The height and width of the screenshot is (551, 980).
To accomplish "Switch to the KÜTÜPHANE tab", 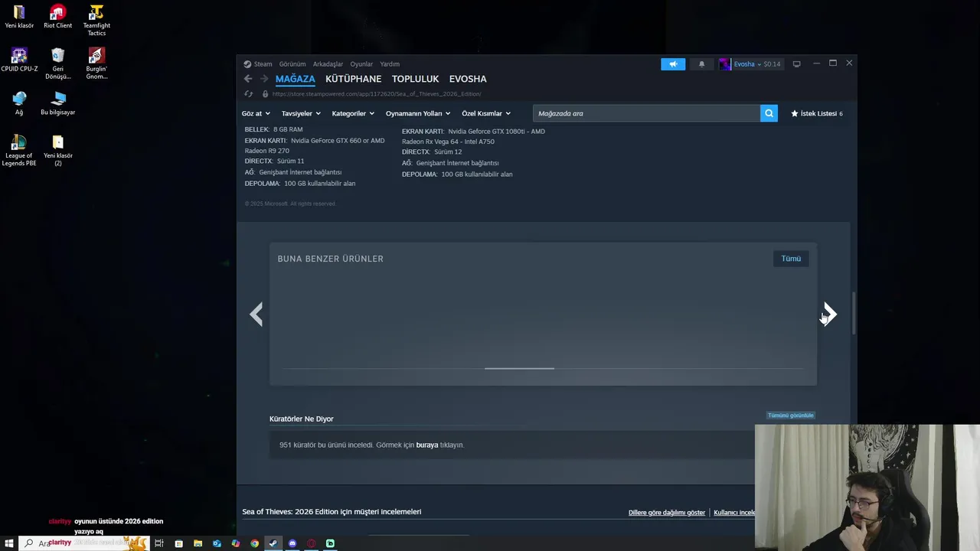I will pos(353,79).
